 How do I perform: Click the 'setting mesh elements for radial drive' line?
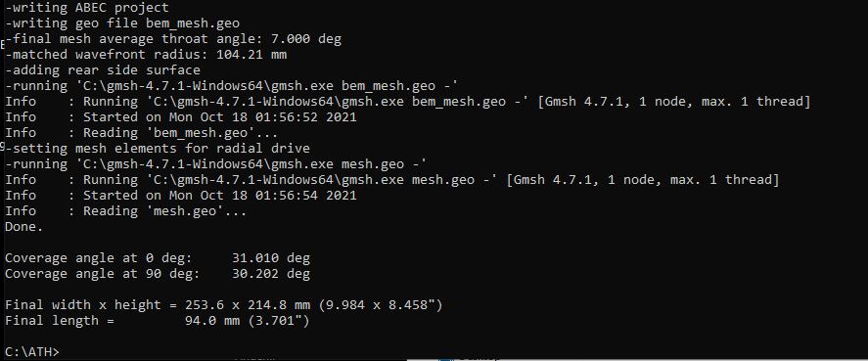158,149
